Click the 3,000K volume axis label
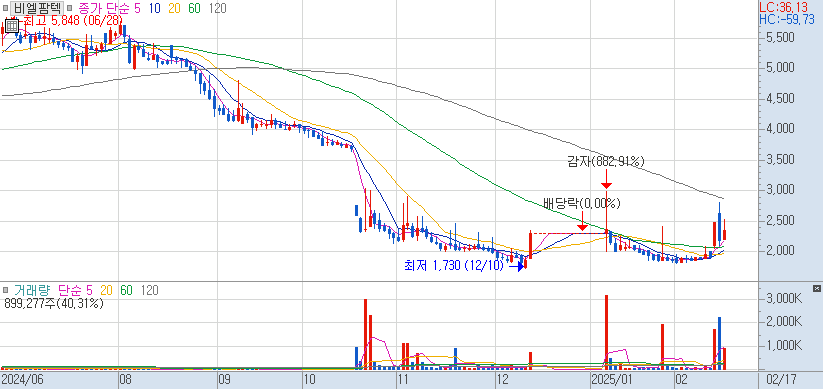The height and width of the screenshot is (389, 823). (x=783, y=299)
